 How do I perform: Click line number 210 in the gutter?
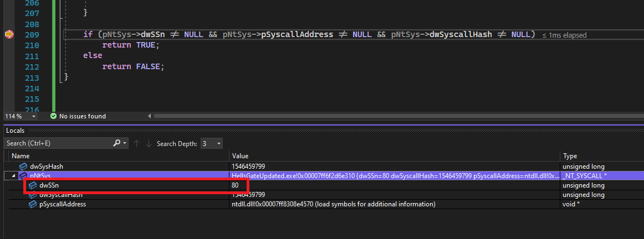point(32,45)
